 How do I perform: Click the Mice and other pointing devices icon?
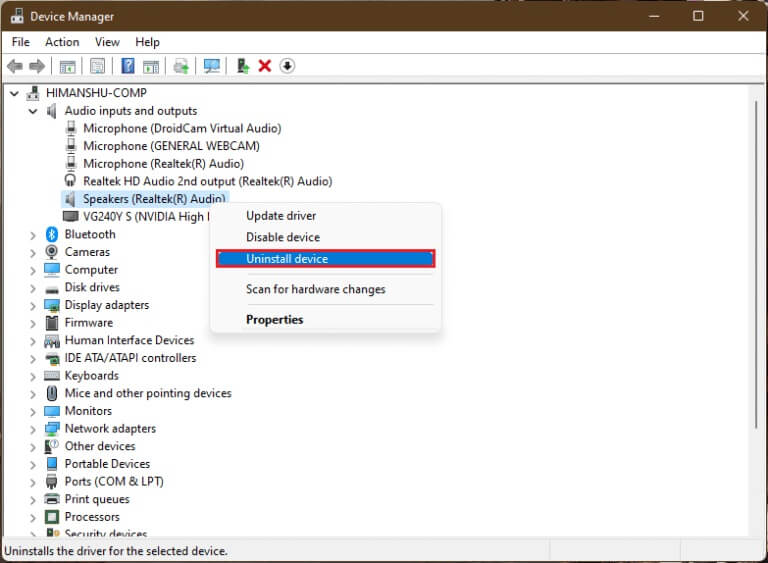coord(52,393)
